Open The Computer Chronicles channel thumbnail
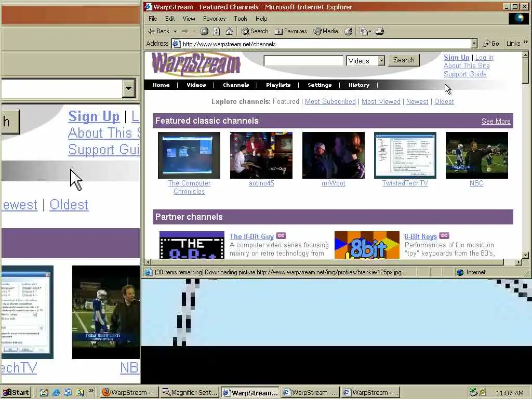The width and height of the screenshot is (532, 399). pos(189,155)
